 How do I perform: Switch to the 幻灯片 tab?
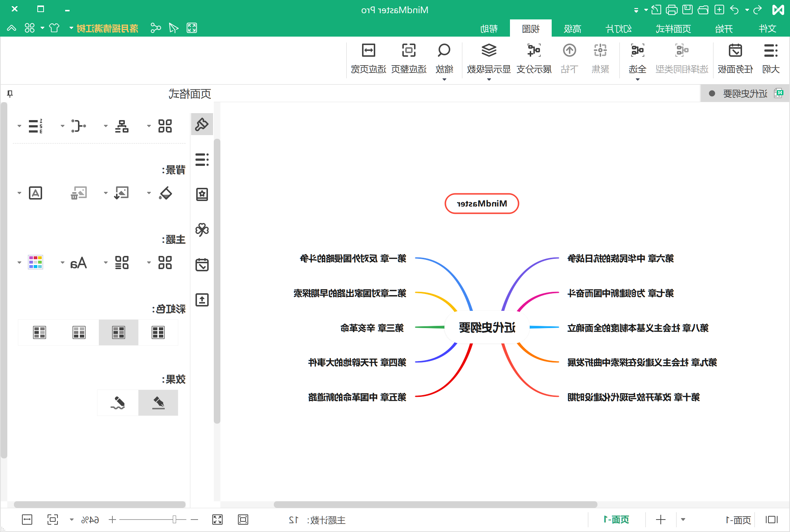coord(618,29)
